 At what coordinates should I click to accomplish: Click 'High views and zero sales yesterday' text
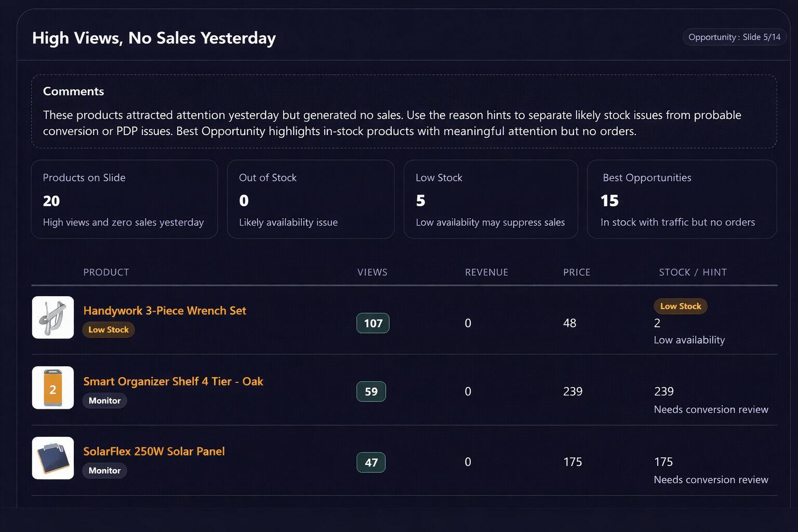pyautogui.click(x=123, y=222)
